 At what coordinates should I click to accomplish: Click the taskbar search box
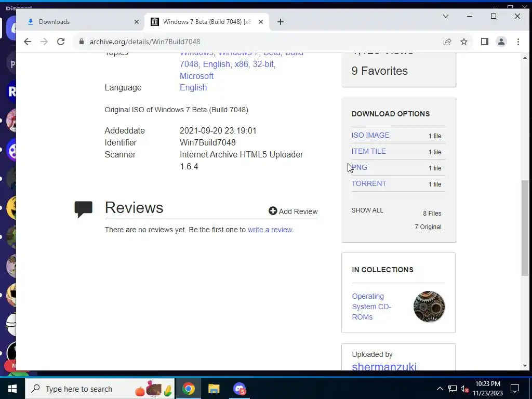(x=100, y=389)
